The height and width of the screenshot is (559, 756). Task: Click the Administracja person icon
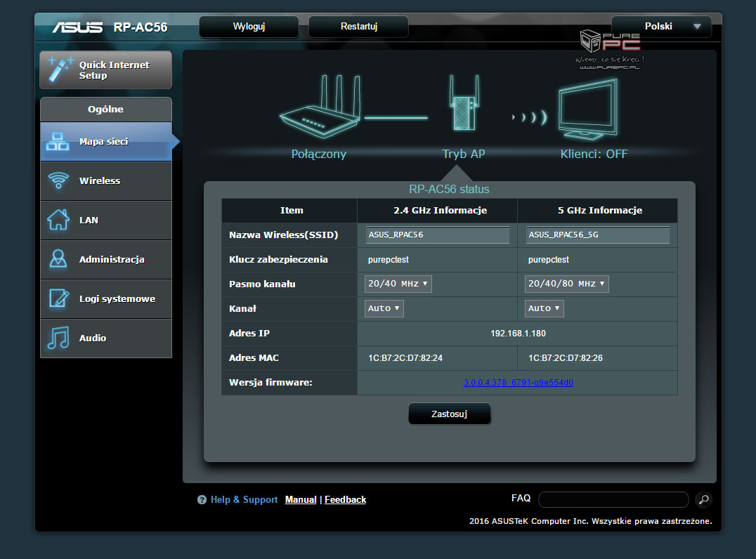coord(58,259)
